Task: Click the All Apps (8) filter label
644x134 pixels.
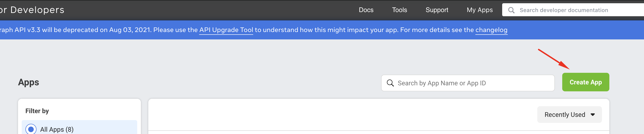Action: tap(57, 130)
